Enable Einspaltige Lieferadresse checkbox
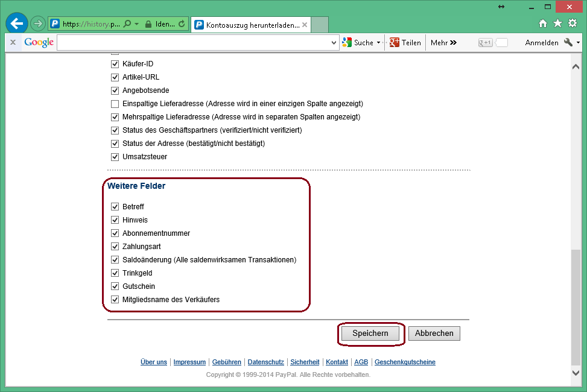 [115, 104]
